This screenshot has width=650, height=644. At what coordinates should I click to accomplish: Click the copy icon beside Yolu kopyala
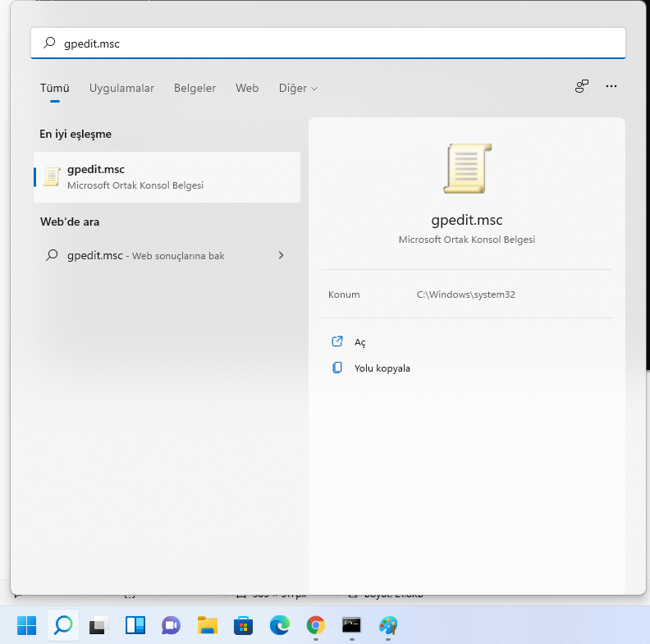pos(337,368)
